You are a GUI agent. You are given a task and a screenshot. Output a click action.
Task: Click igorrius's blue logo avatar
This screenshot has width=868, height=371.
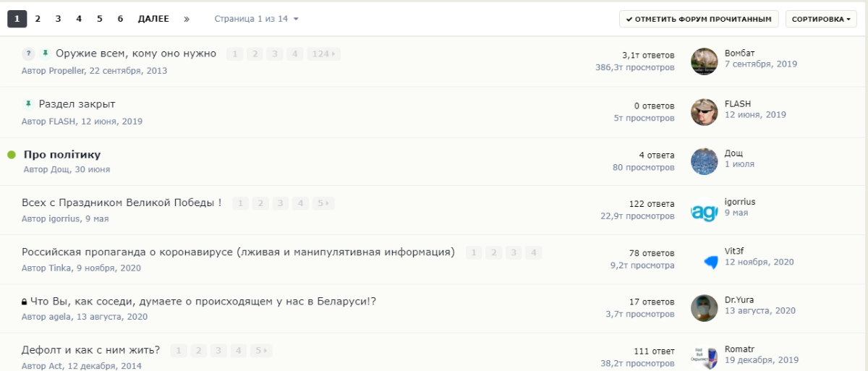(x=705, y=212)
